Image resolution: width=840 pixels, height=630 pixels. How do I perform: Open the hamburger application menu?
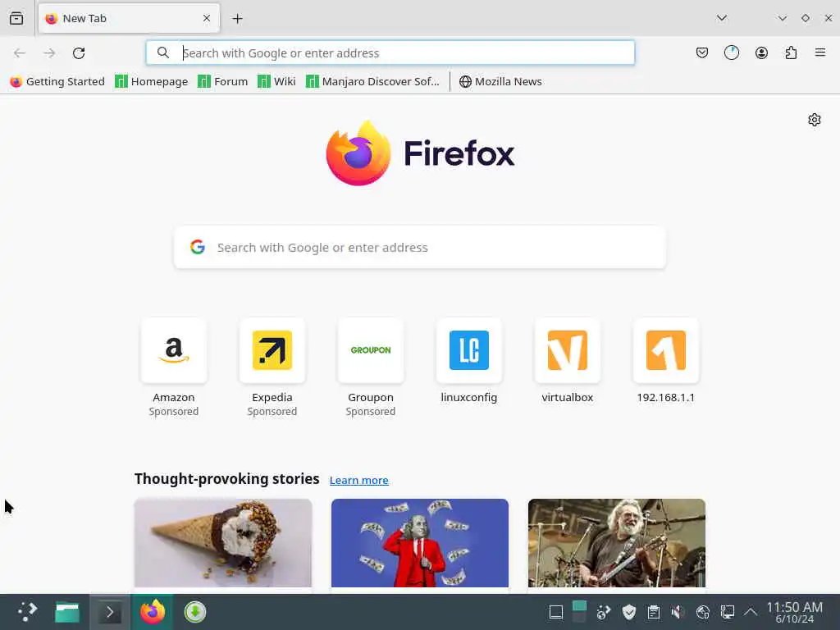[x=819, y=52]
